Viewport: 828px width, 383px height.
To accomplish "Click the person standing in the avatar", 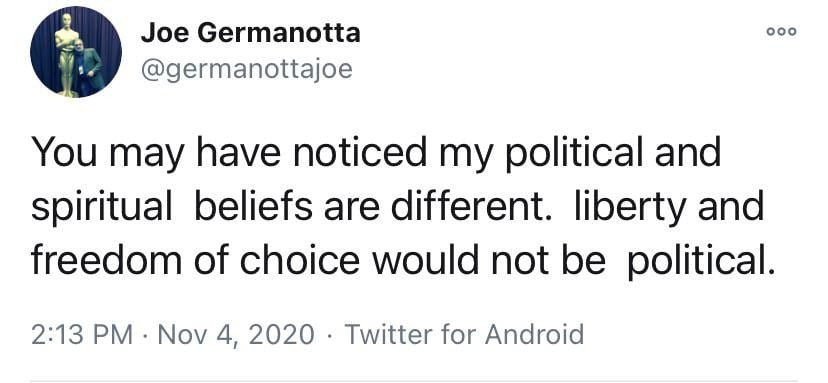I will 89,66.
